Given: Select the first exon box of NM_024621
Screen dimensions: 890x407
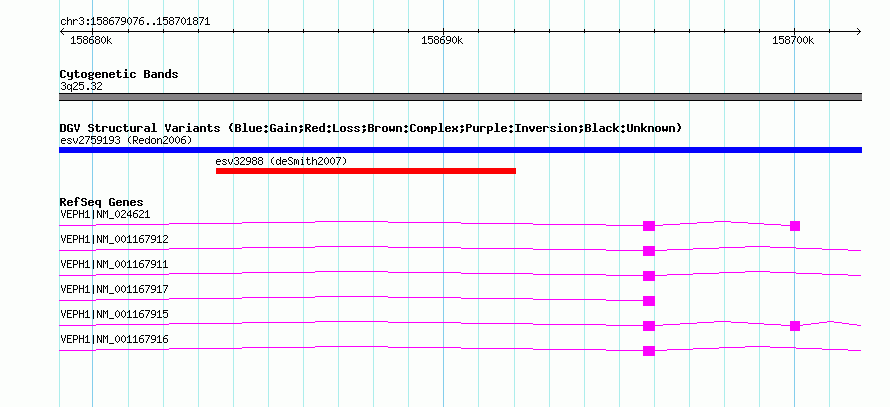Looking at the screenshot, I should click(x=649, y=226).
